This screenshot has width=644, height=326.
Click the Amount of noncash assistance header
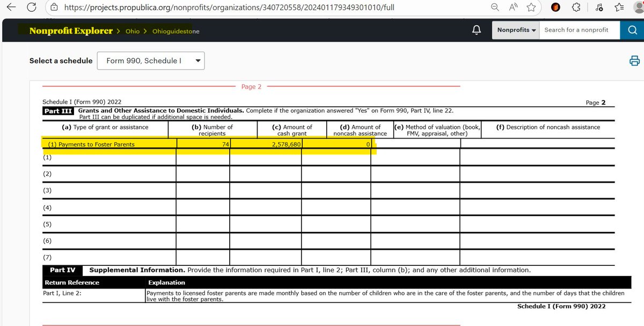pyautogui.click(x=360, y=131)
